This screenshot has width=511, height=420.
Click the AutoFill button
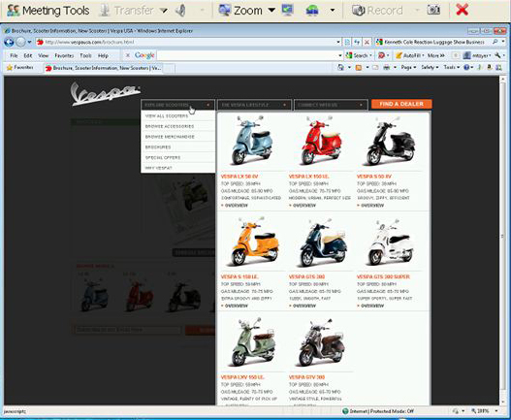tap(409, 55)
